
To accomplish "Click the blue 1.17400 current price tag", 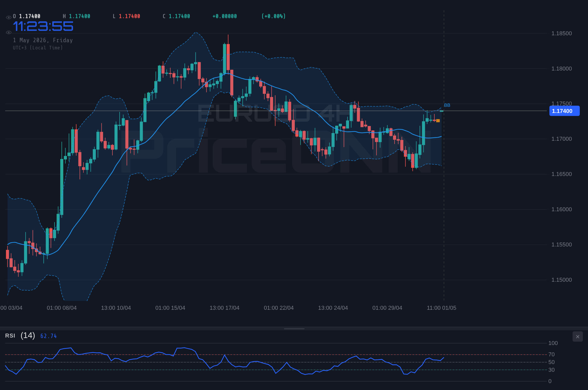I will [564, 111].
